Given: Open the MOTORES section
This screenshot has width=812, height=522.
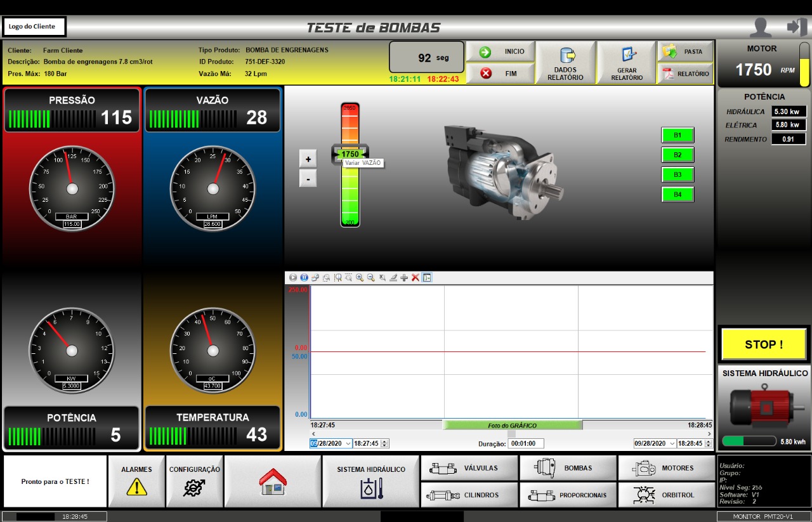Looking at the screenshot, I should [667, 468].
